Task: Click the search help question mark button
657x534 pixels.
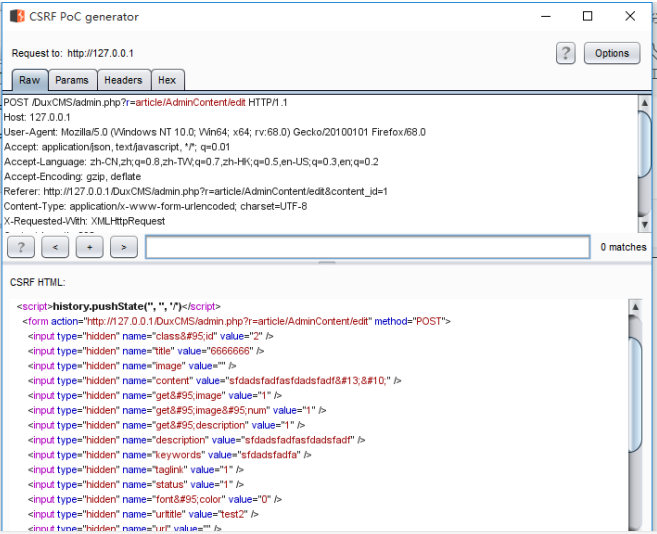Action: pos(21,247)
